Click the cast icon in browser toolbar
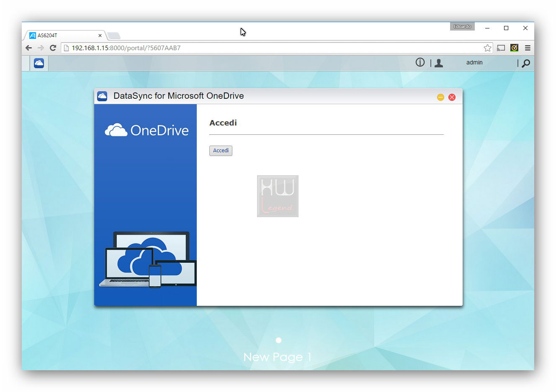This screenshot has height=392, width=556. tap(501, 48)
